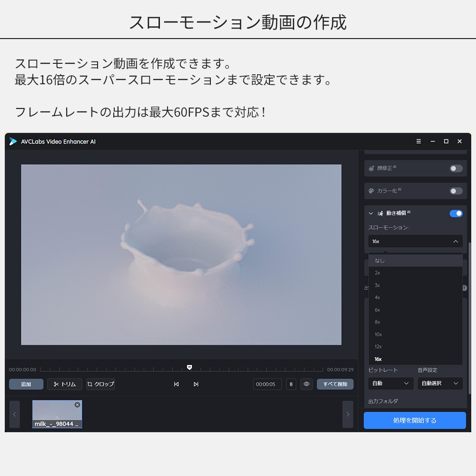Enable the カラー化 AI toggle
Viewport: 476px width, 476px height.
456,191
